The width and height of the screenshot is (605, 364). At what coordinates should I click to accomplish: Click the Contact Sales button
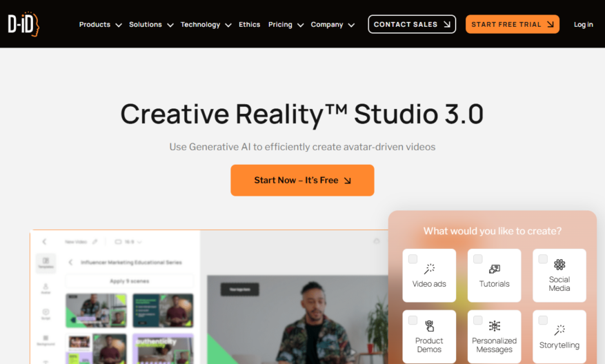pos(412,24)
